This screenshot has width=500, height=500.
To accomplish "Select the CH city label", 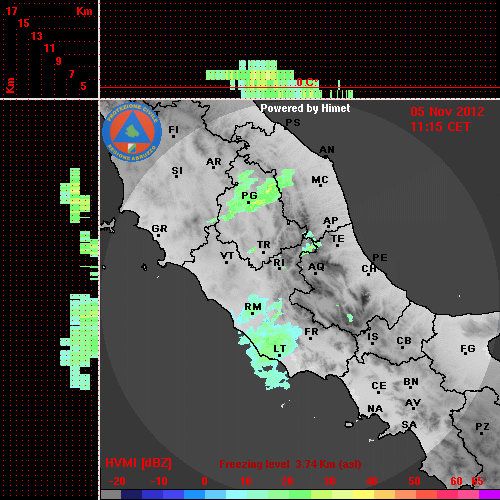I will click(369, 268).
